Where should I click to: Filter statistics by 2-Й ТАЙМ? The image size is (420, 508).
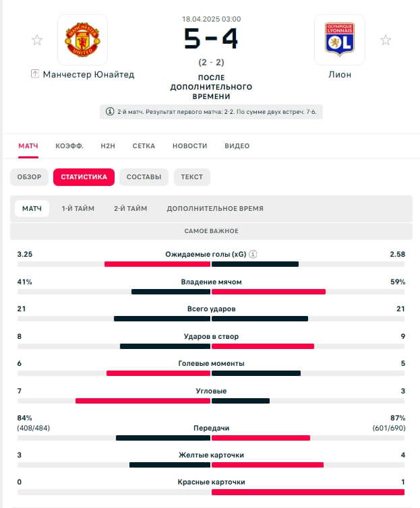[130, 208]
